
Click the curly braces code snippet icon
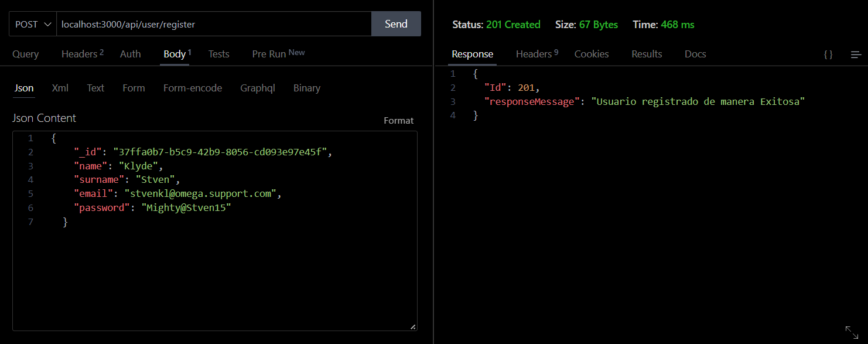click(x=828, y=55)
